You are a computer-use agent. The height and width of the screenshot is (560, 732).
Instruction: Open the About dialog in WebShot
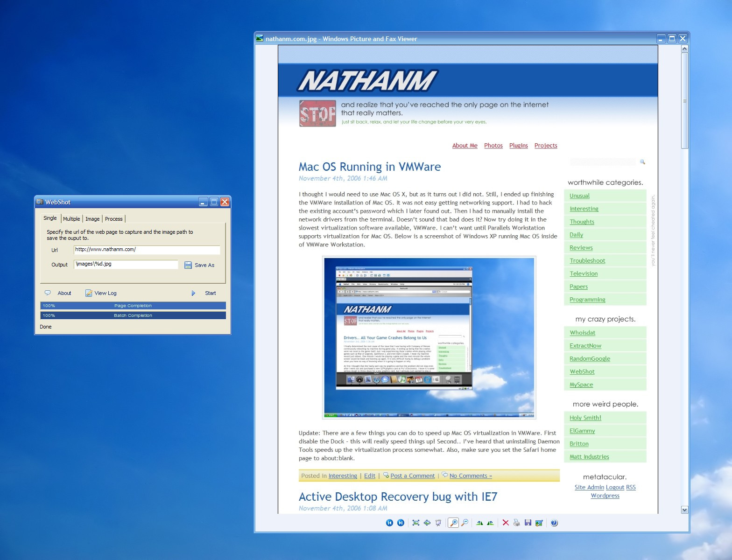[x=58, y=293]
